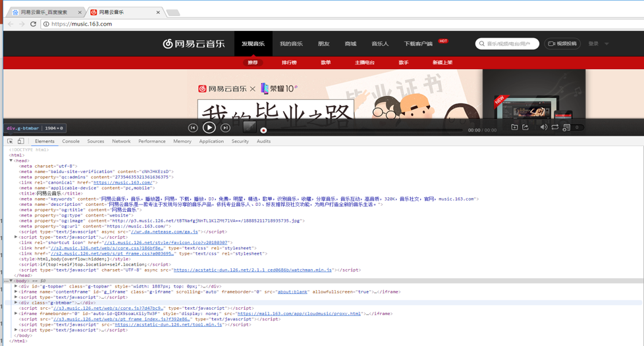The height and width of the screenshot is (346, 644).
Task: Start playback with the play button
Action: click(209, 128)
